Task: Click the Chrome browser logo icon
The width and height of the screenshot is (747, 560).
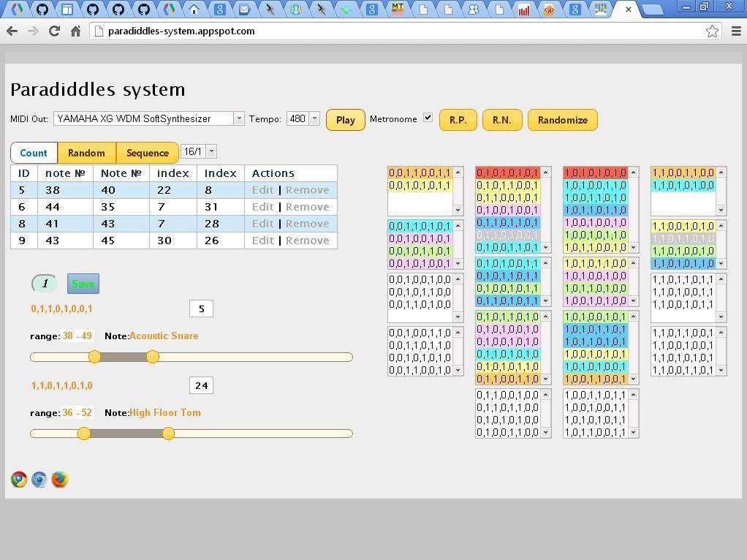Action: pyautogui.click(x=19, y=479)
